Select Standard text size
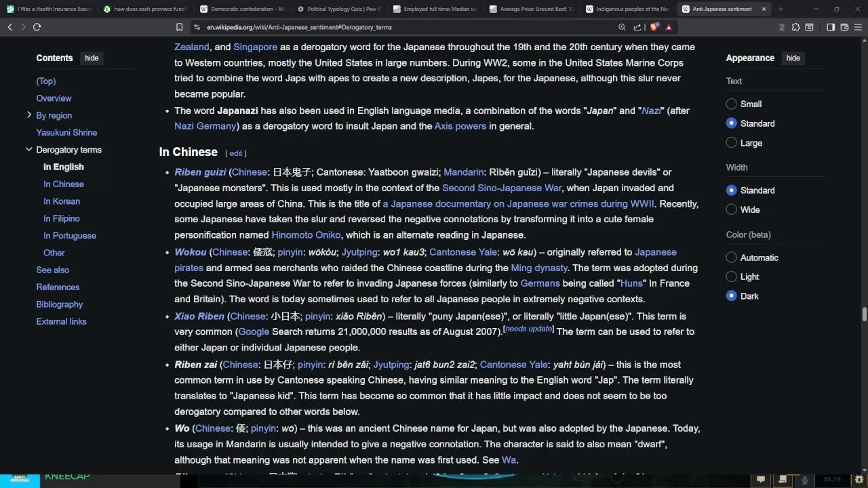This screenshot has width=868, height=488. click(731, 123)
